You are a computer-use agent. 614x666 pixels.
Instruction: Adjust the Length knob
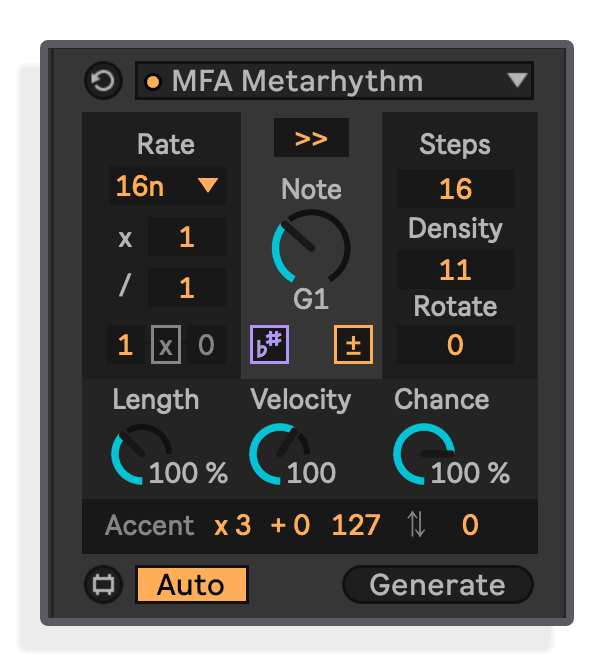click(x=141, y=454)
